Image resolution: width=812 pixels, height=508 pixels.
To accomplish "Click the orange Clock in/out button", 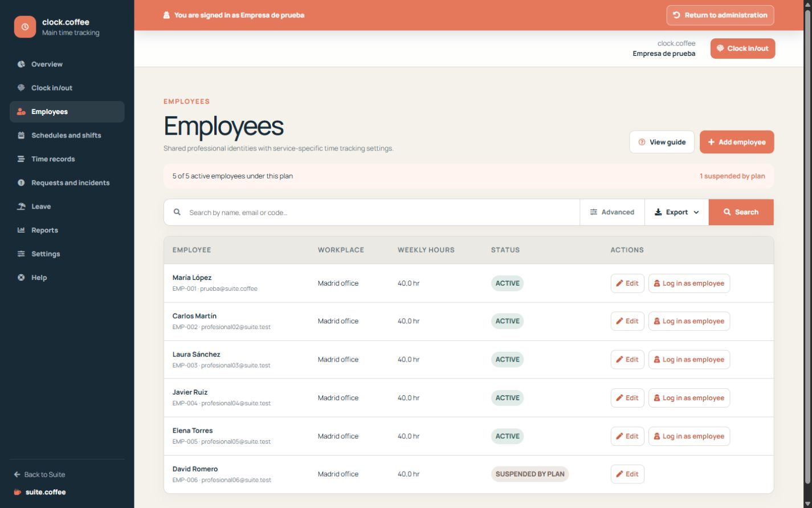I will click(x=742, y=48).
